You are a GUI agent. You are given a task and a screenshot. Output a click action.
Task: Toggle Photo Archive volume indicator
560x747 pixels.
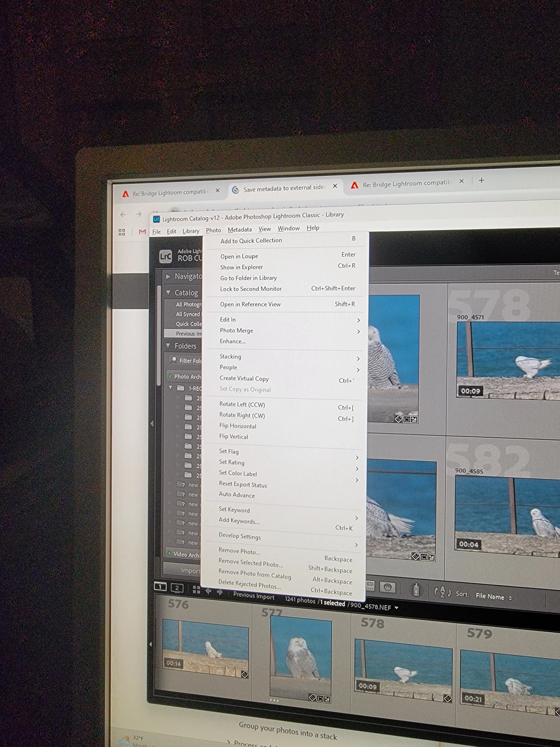(x=170, y=376)
